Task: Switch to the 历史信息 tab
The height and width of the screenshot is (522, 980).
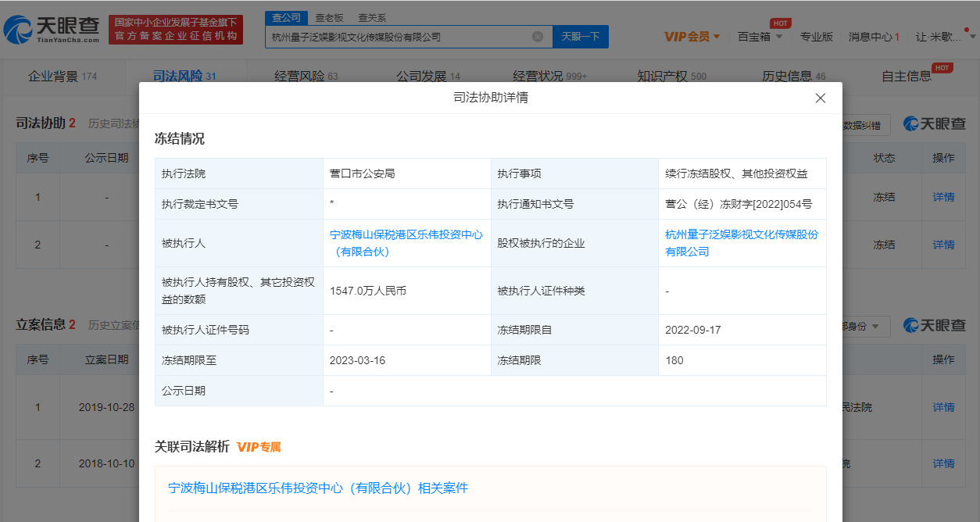Action: tap(794, 76)
